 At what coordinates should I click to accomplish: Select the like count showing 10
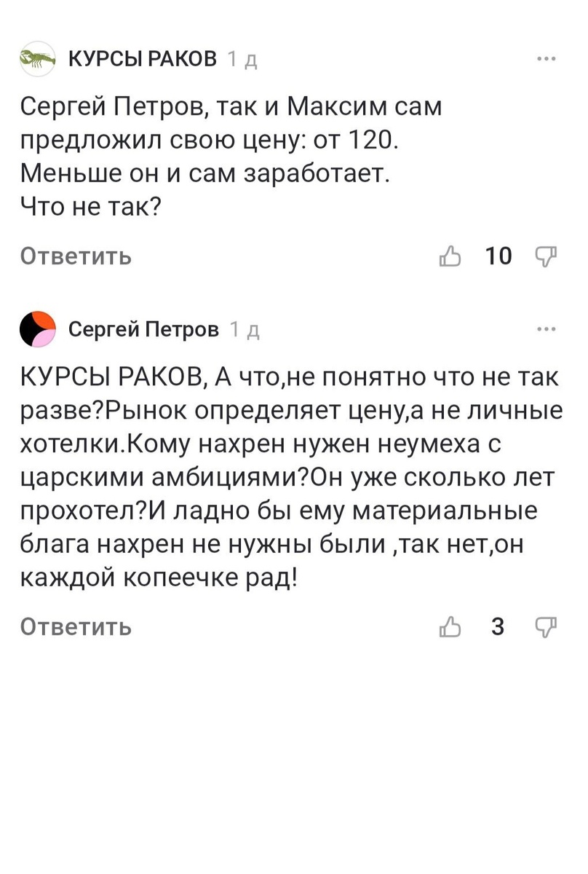[x=498, y=256]
